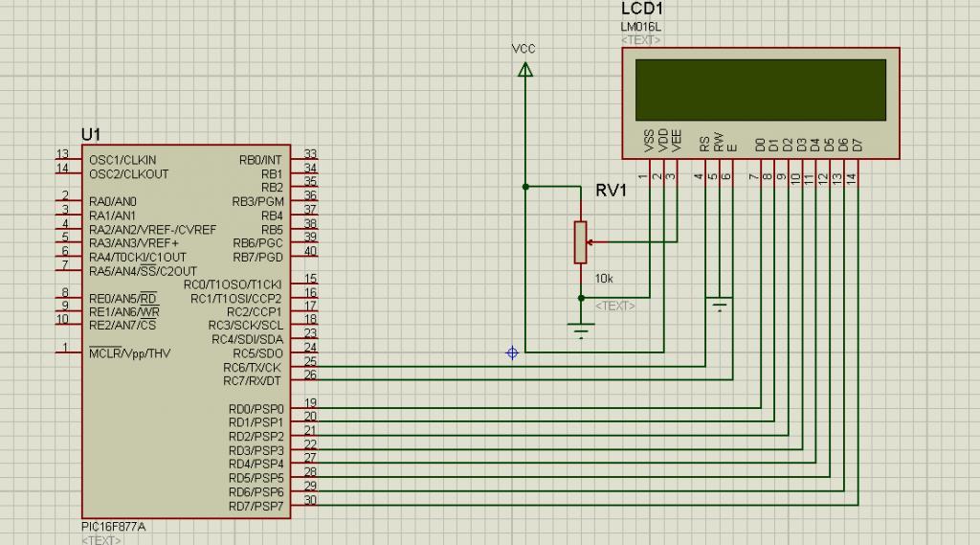980x545 pixels.
Task: Click the RA0/AN0 pin label
Action: [x=113, y=201]
